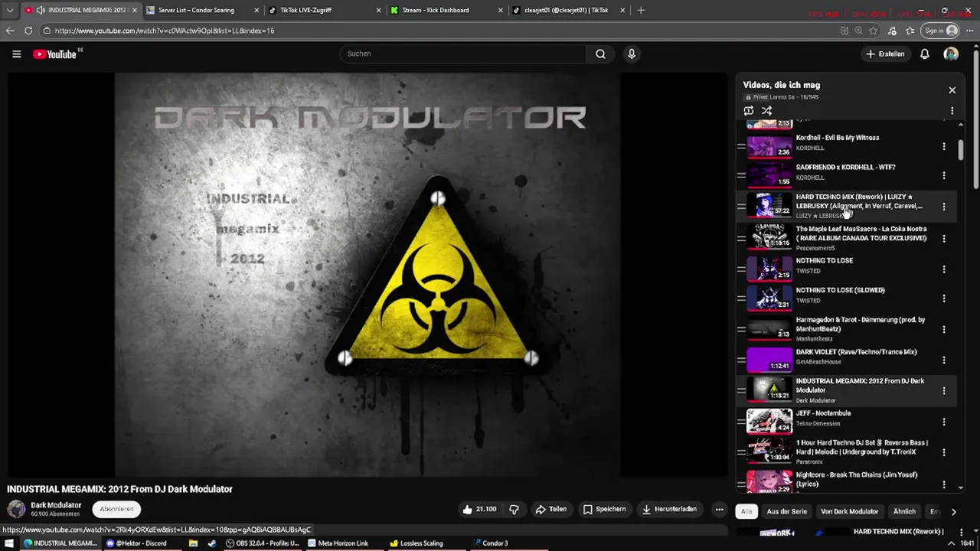Start voice search with microphone icon
Screen dimensions: 980x551
[632, 54]
